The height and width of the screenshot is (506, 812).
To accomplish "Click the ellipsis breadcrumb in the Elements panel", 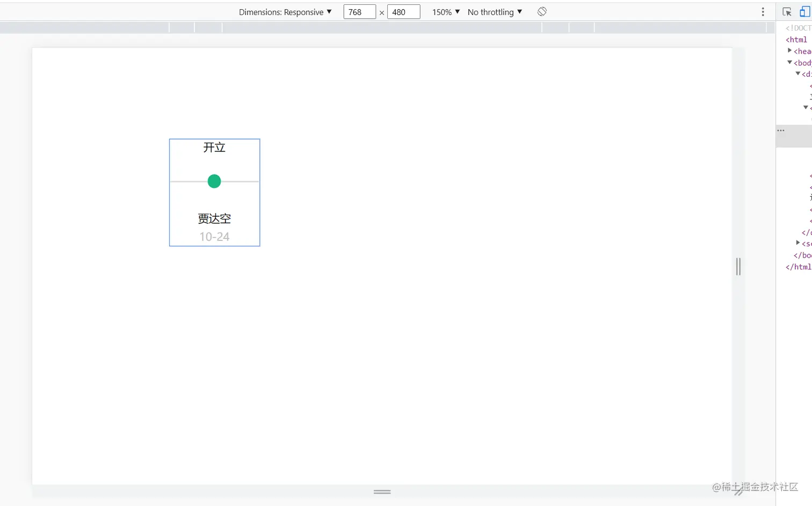I will [x=781, y=130].
